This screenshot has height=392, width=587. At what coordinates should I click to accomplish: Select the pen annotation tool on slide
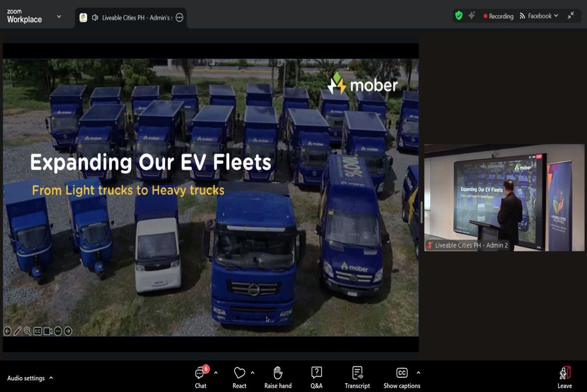click(x=17, y=331)
